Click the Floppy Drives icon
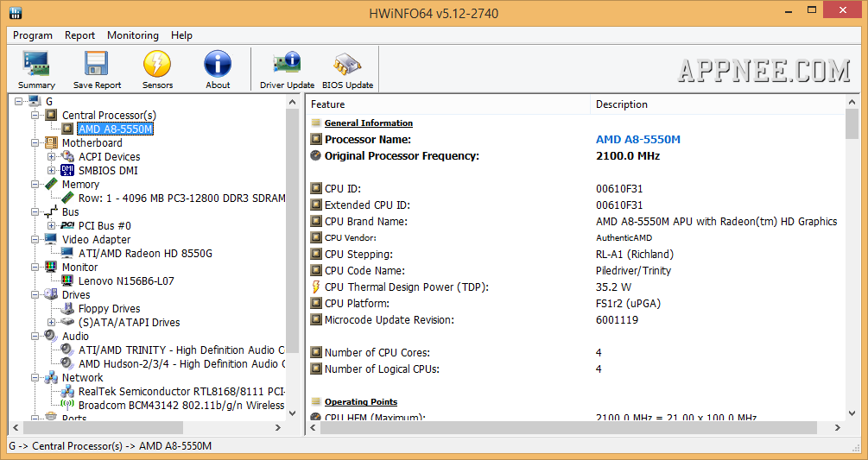The height and width of the screenshot is (460, 868). (x=67, y=308)
